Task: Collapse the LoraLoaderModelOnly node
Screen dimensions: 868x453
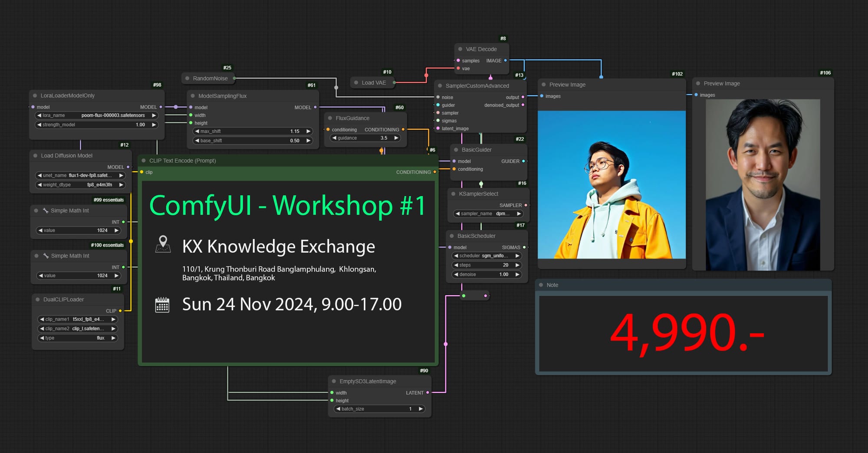Action: click(x=35, y=95)
